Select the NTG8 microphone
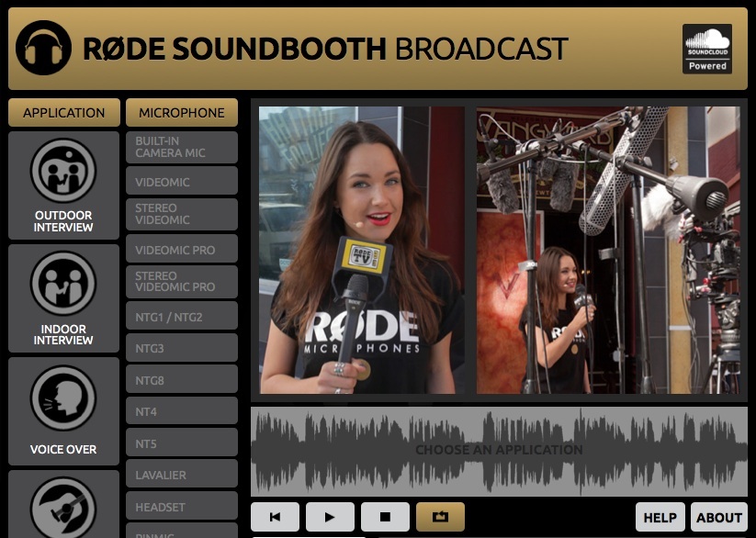Viewport: 756px width, 538px height. [x=182, y=379]
